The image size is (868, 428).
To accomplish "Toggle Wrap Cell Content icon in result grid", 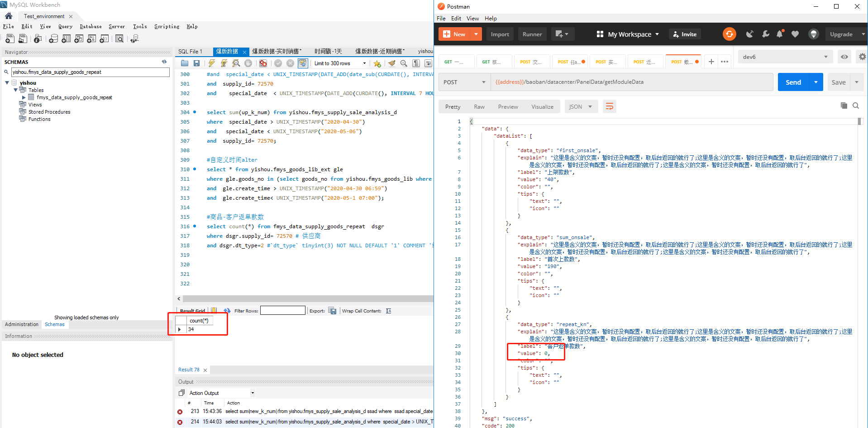I will tap(388, 311).
